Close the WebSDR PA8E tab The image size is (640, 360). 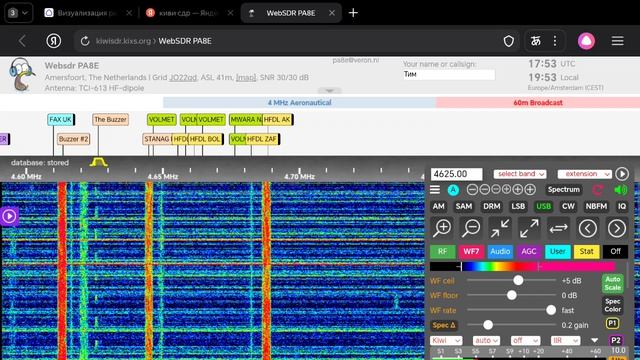point(332,13)
